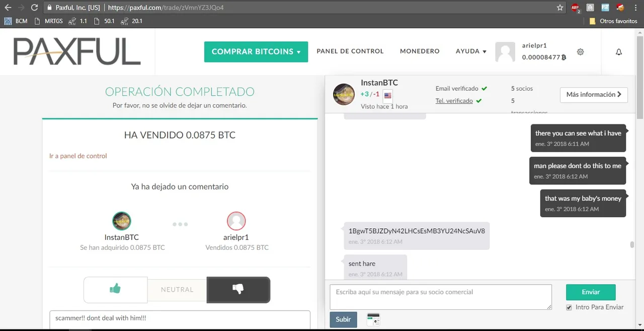
Task: Click the arielpr1 username in header
Action: [x=534, y=46]
